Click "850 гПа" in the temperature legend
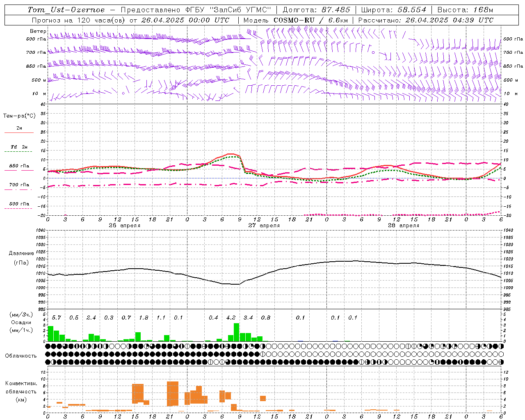 (19, 166)
